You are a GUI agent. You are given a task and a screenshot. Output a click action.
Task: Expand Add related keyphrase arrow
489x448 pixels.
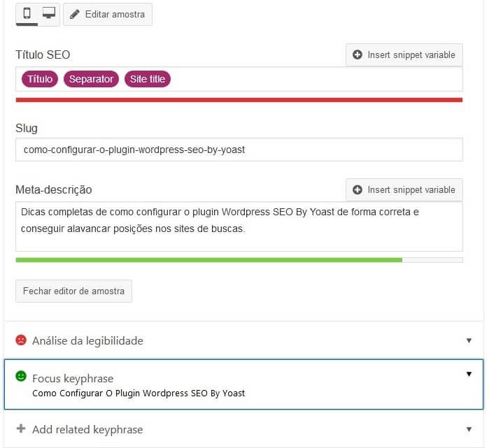pyautogui.click(x=469, y=429)
